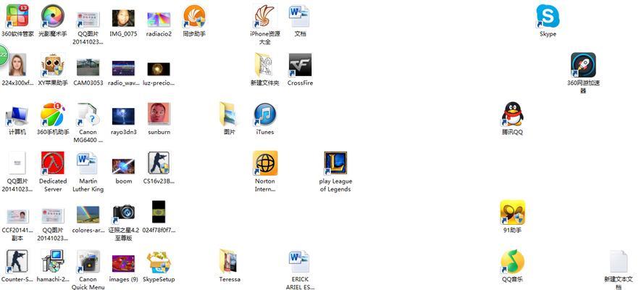Open Canon MG6400 manual shortcut
644x290 pixels.
(88, 115)
